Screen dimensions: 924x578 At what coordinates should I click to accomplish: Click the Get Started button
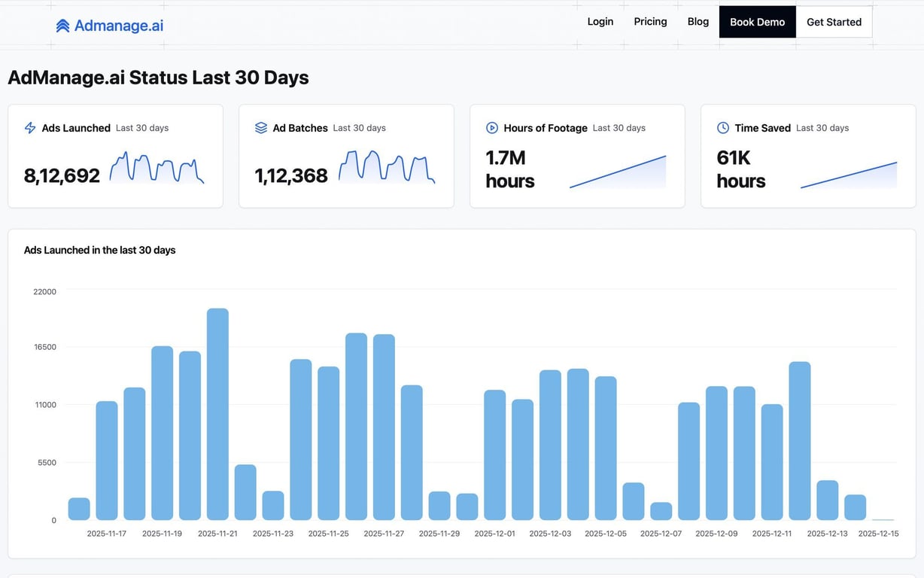coord(834,22)
